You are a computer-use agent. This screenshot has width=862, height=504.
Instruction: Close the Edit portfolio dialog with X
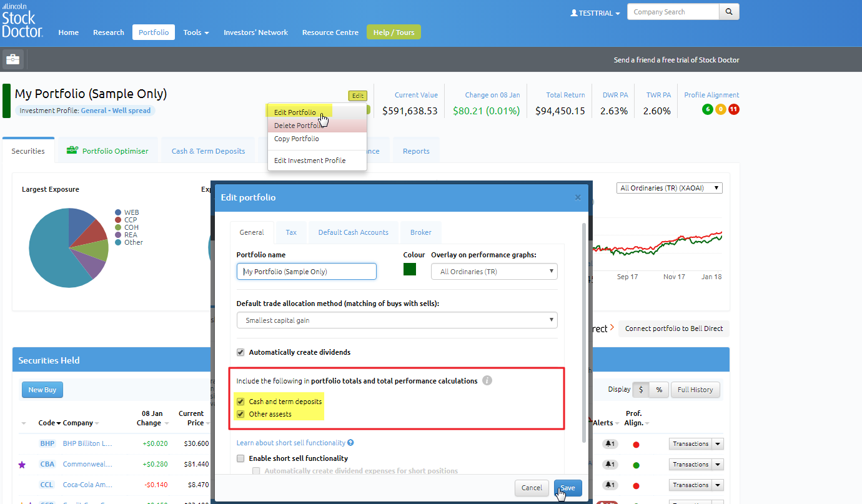[578, 197]
